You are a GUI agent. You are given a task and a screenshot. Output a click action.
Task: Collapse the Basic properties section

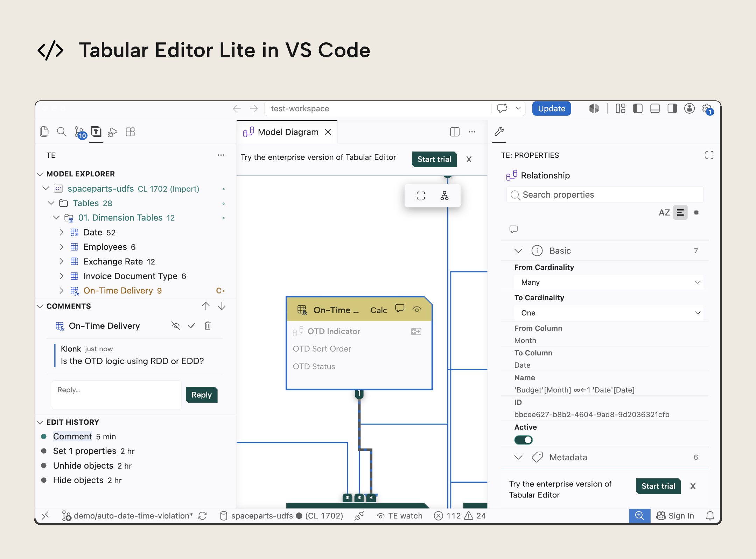pos(518,250)
